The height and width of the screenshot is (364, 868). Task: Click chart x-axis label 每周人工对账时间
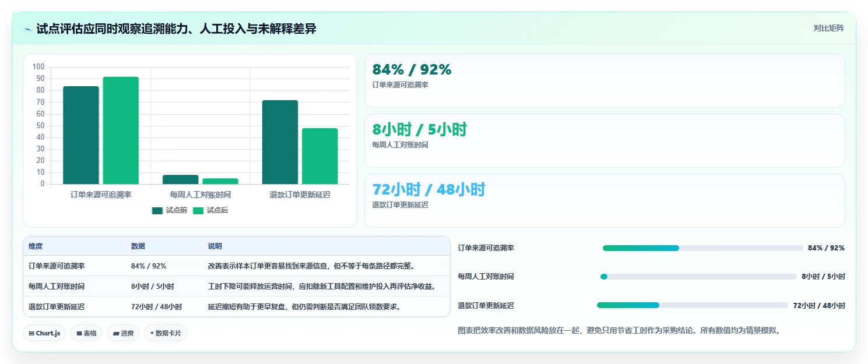(201, 195)
